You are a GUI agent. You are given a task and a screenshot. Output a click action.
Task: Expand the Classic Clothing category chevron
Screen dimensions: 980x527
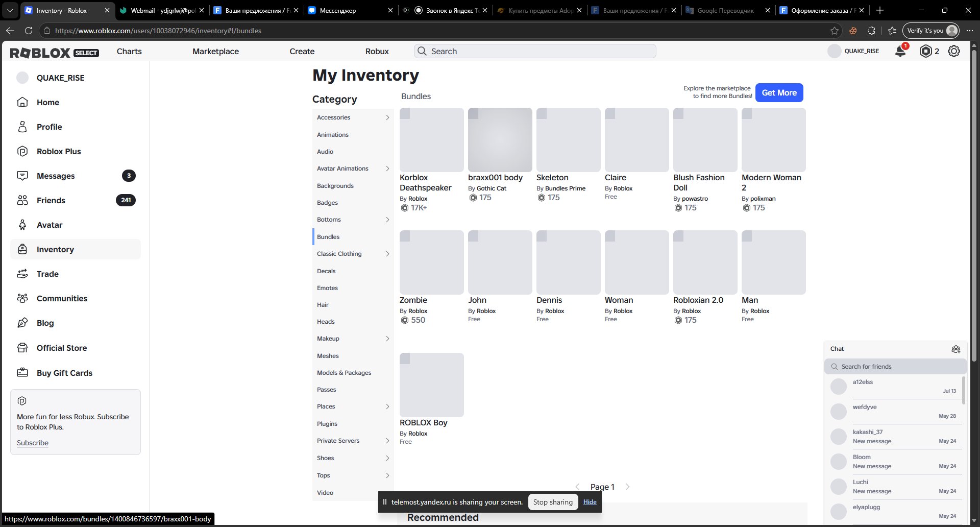[387, 254]
